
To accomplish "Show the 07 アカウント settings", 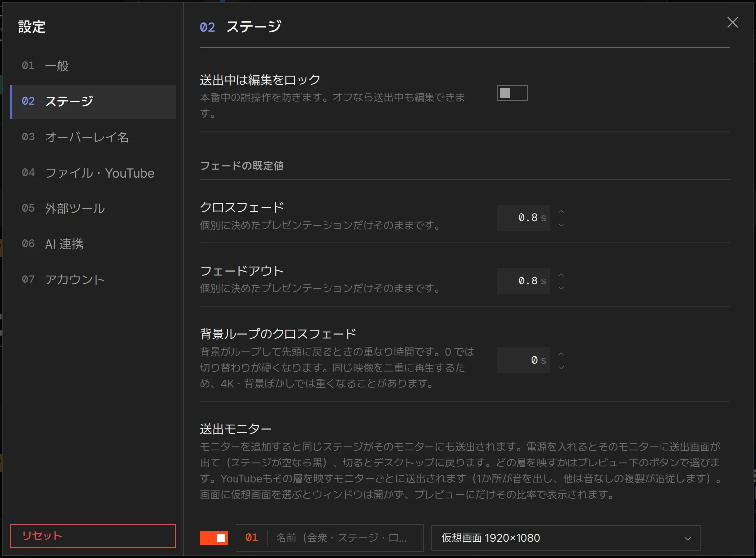I will click(x=93, y=279).
